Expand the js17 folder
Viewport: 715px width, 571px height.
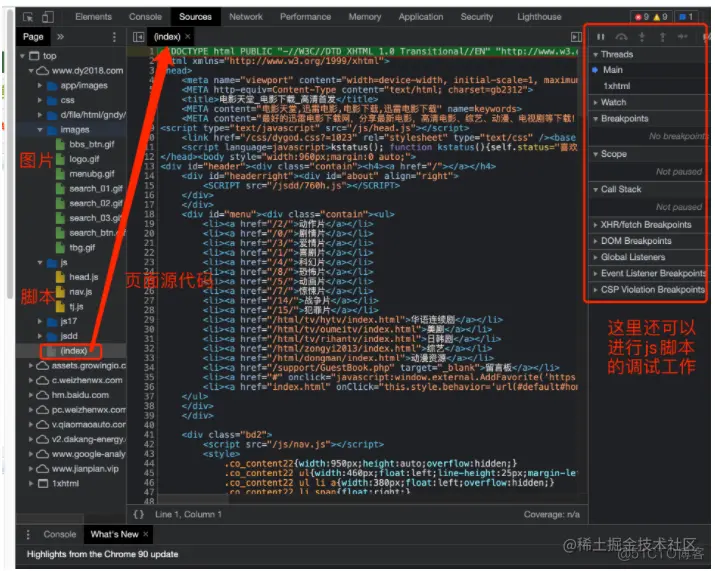[x=40, y=322]
